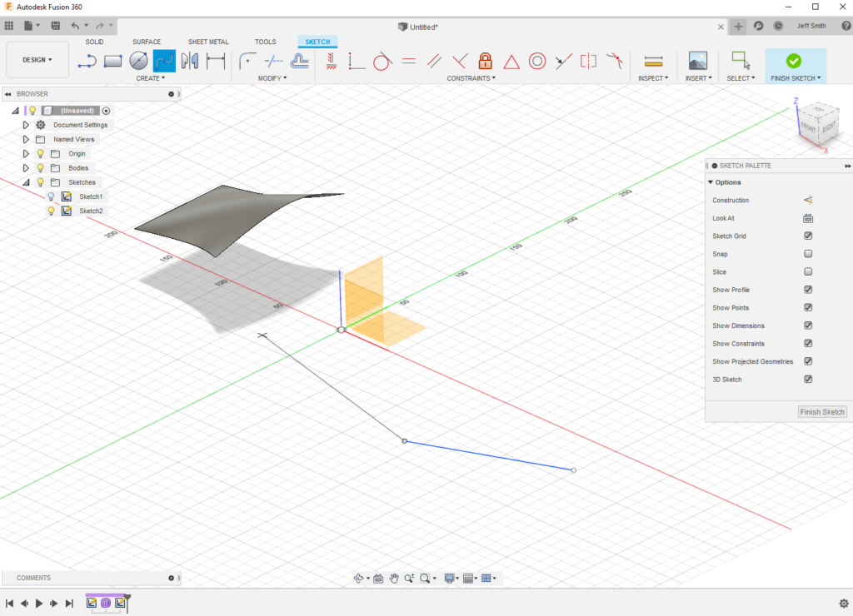Screen dimensions: 853x616
Task: Enable the Snap checkbox
Action: [x=808, y=254]
